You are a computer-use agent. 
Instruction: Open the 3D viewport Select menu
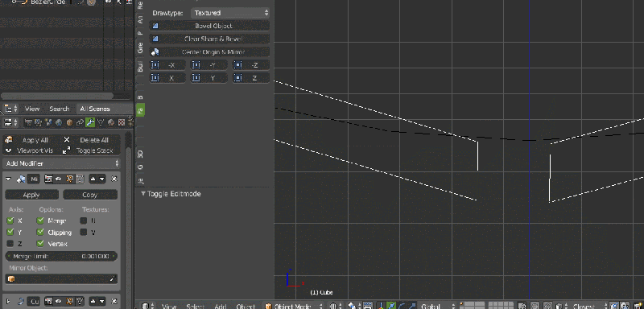click(196, 306)
